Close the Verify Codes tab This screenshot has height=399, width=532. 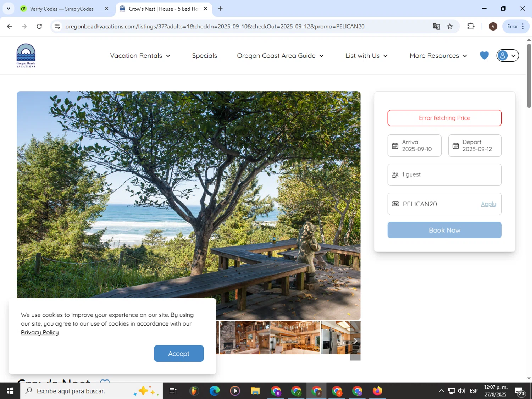pos(106,9)
